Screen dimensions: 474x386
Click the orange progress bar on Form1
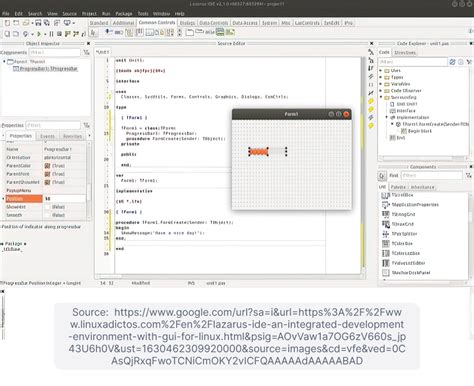click(259, 152)
